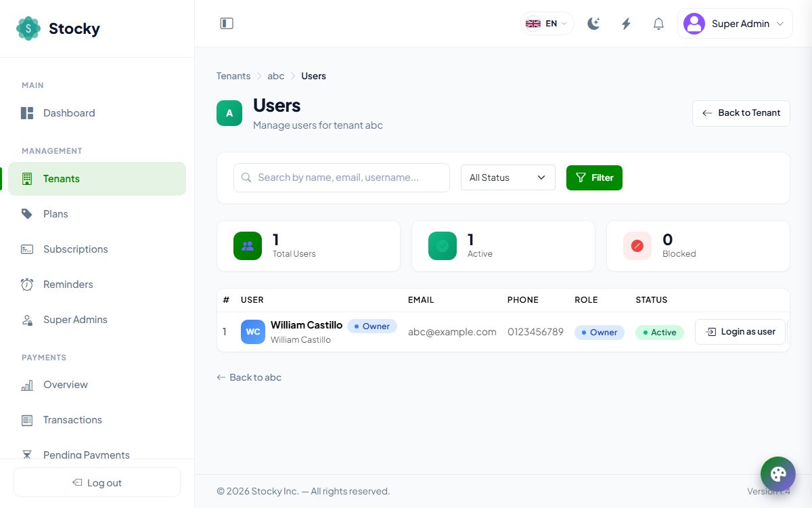The height and width of the screenshot is (508, 812).
Task: Click the abc@example.com email cell
Action: pos(452,332)
